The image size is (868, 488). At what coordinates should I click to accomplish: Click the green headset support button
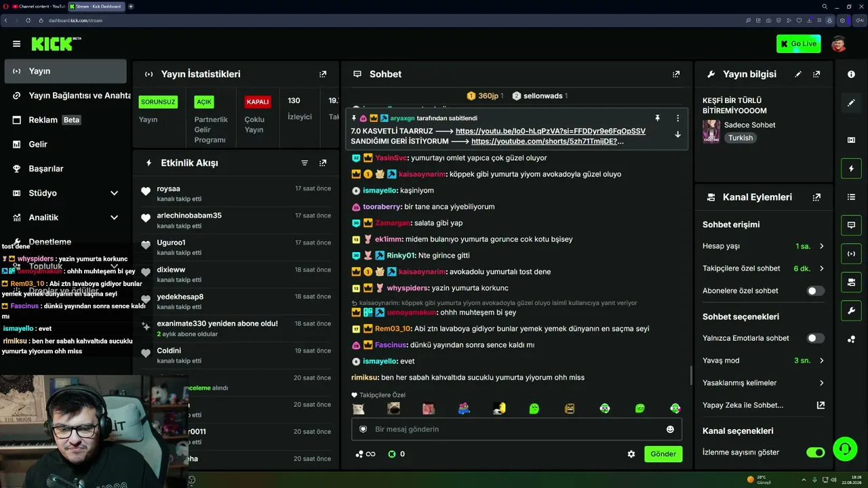[x=844, y=448]
